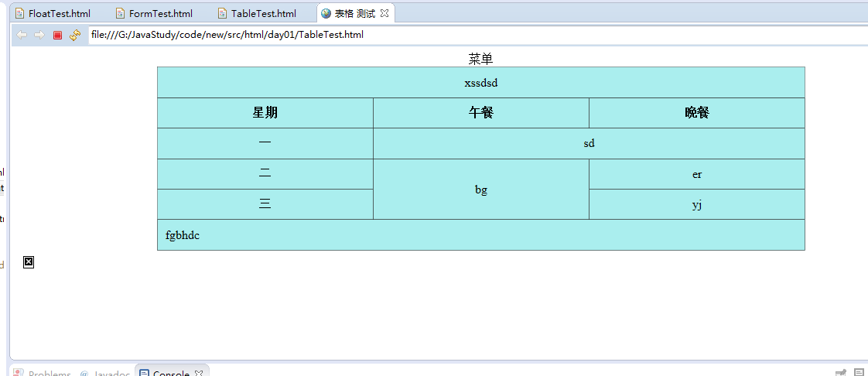
Task: Focus the file URL address field
Action: (464, 35)
